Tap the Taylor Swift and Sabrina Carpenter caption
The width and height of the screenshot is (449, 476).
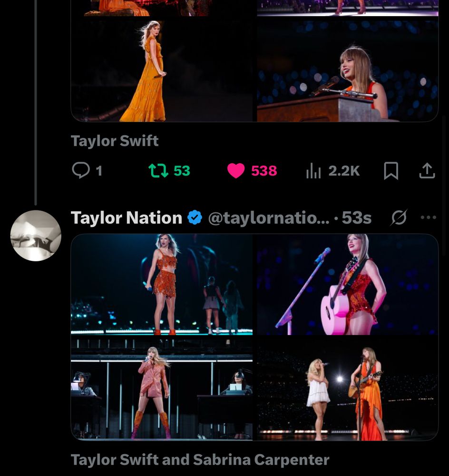tap(200, 460)
